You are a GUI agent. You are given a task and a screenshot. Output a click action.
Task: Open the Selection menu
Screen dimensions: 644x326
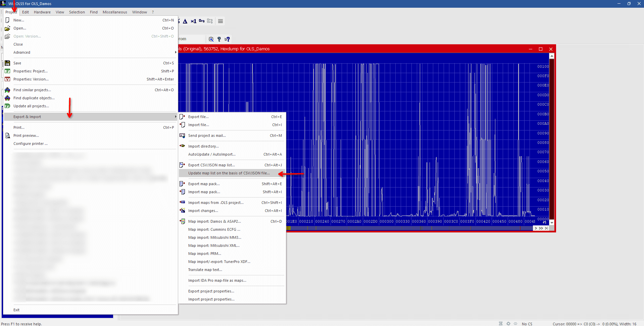click(77, 12)
